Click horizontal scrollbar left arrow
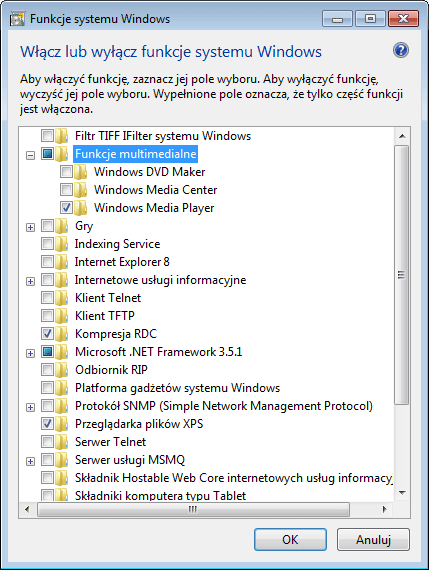 27,509
